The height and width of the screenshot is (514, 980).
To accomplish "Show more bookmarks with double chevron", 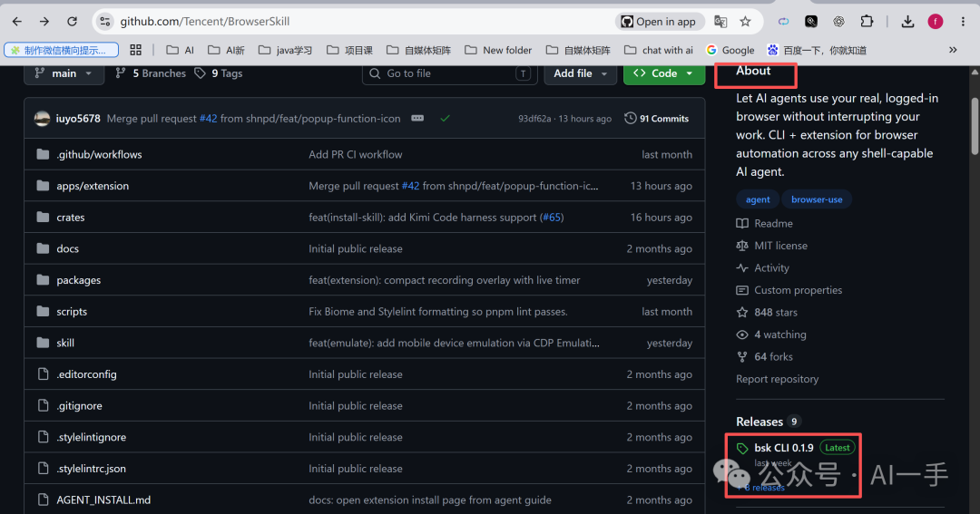I will coord(953,50).
